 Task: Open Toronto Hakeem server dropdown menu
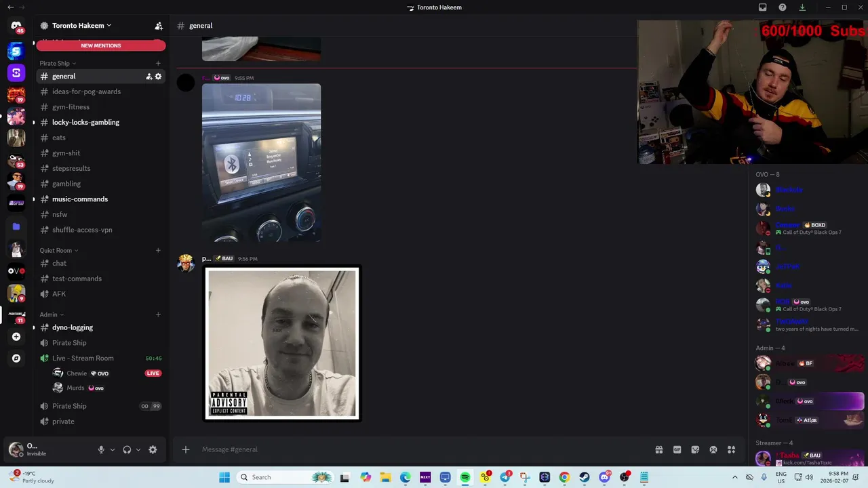click(81, 26)
